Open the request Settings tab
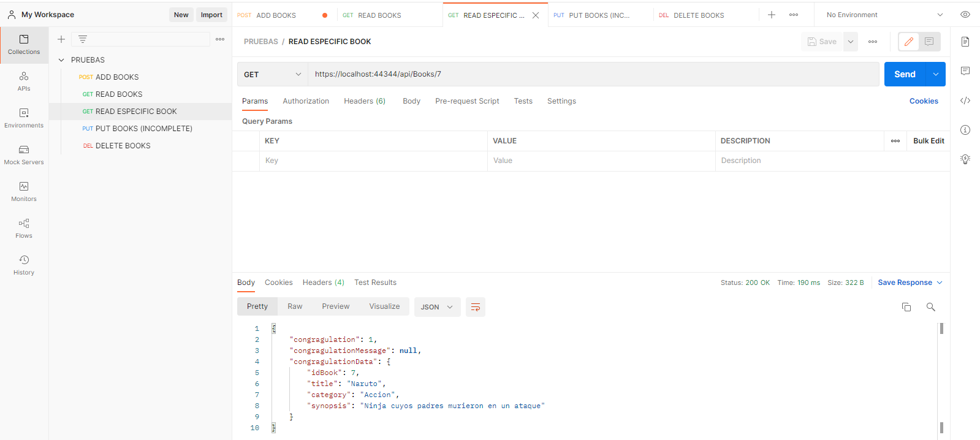Image resolution: width=980 pixels, height=440 pixels. pyautogui.click(x=561, y=101)
